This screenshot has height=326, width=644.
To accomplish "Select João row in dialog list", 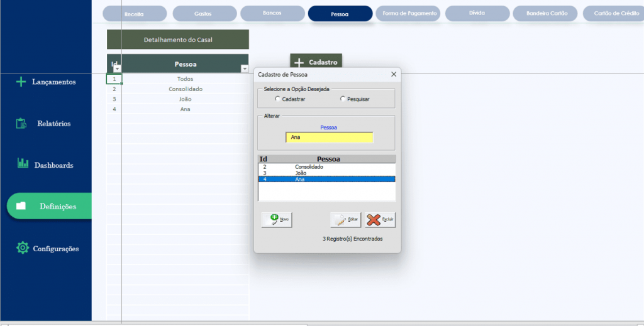I will [x=326, y=173].
